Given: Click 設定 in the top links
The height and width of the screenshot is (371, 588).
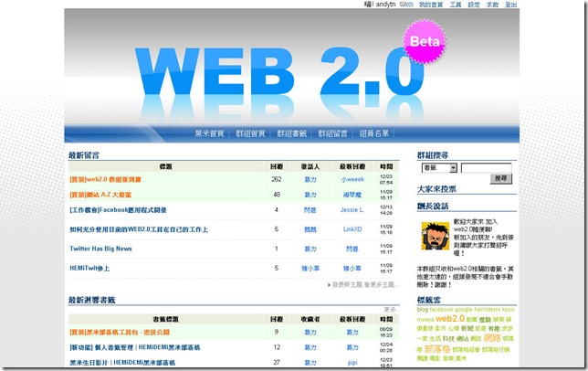Looking at the screenshot, I should [x=474, y=5].
